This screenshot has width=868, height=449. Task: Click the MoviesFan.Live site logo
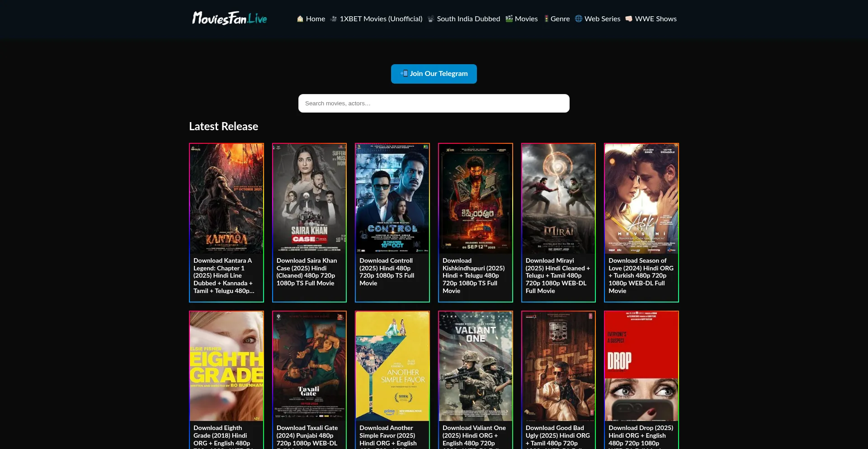click(x=230, y=19)
